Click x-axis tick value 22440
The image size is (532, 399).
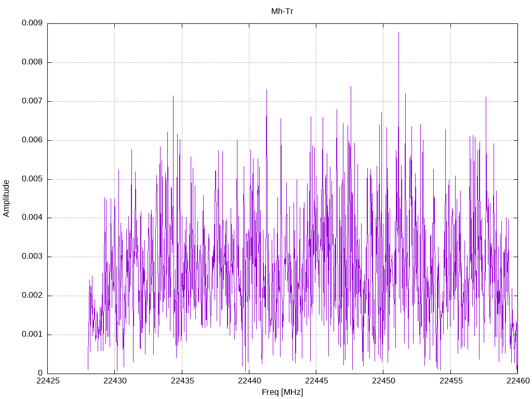249,381
